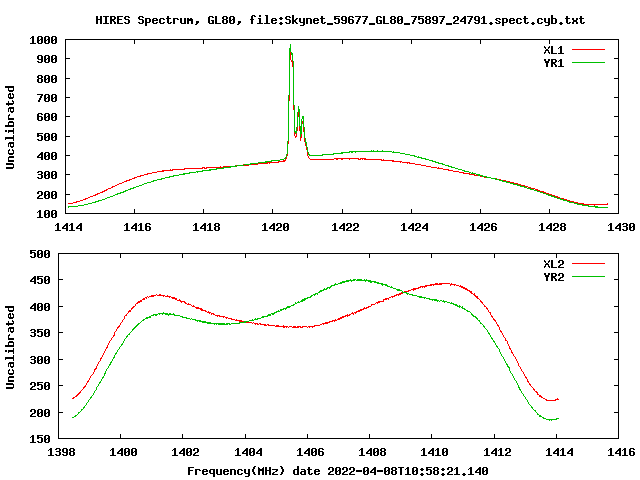Click the 1408 tick label on bottom plot
640x480 pixels.
point(372,452)
